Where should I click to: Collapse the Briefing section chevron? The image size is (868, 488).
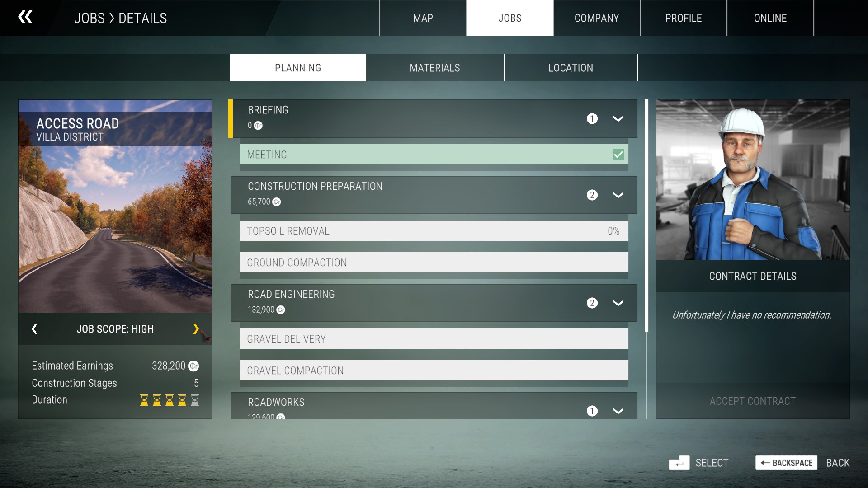pos(618,118)
